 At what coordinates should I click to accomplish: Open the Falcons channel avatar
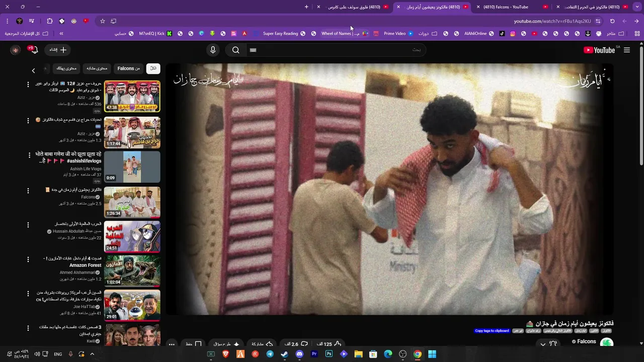(x=607, y=343)
